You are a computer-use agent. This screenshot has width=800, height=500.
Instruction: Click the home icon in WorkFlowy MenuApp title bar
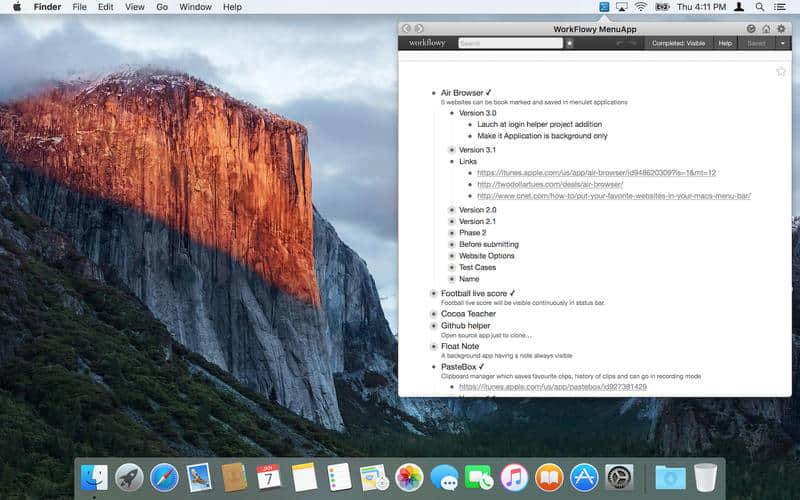click(x=766, y=29)
